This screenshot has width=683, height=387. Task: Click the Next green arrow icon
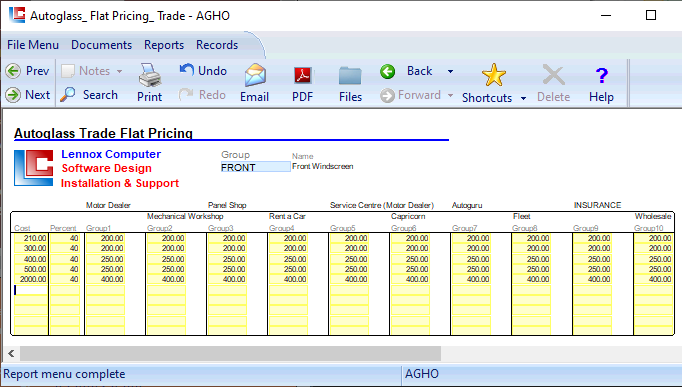tap(13, 95)
